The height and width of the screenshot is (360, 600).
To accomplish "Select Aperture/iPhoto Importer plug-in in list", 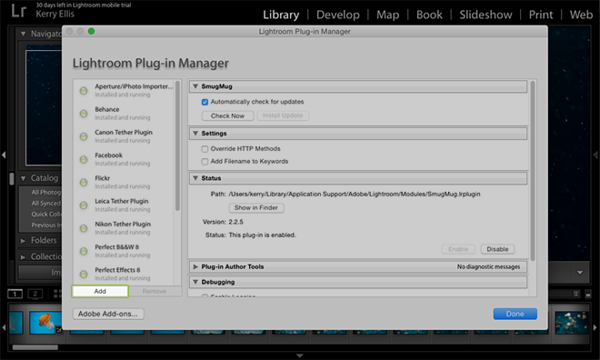I will [x=124, y=90].
